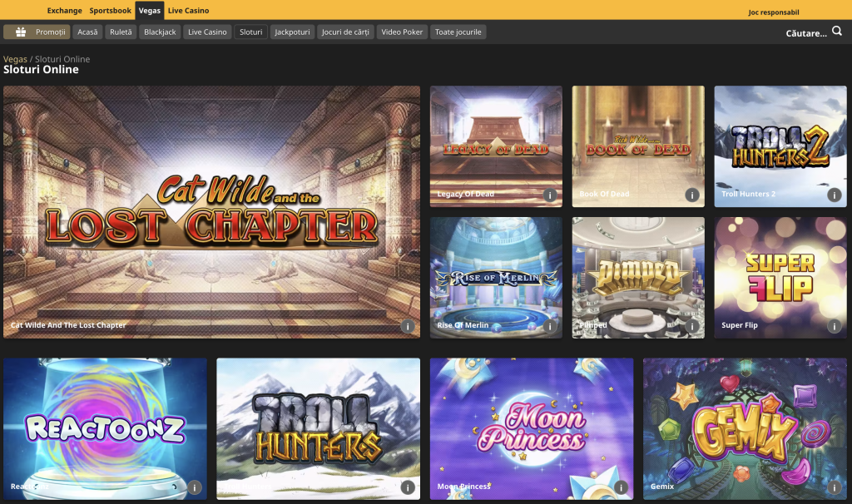Open Live Casino in the category bar
The image size is (852, 504).
(207, 32)
